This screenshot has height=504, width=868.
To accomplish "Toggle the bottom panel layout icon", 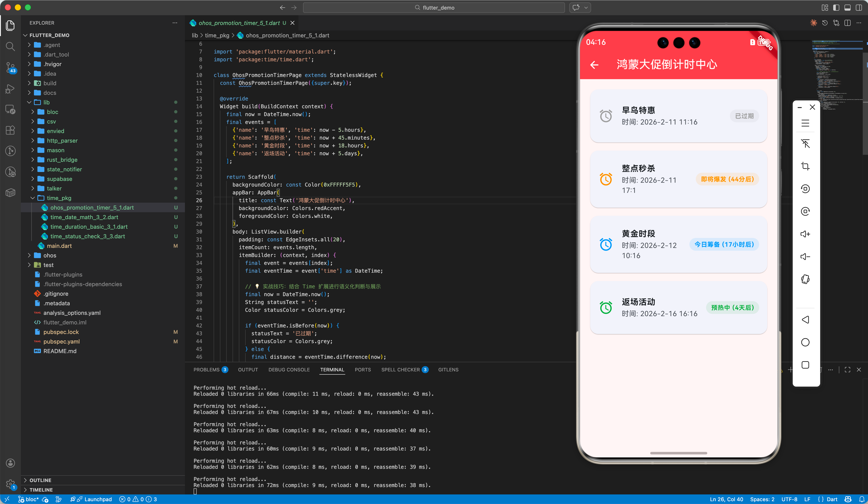I will coord(847,8).
